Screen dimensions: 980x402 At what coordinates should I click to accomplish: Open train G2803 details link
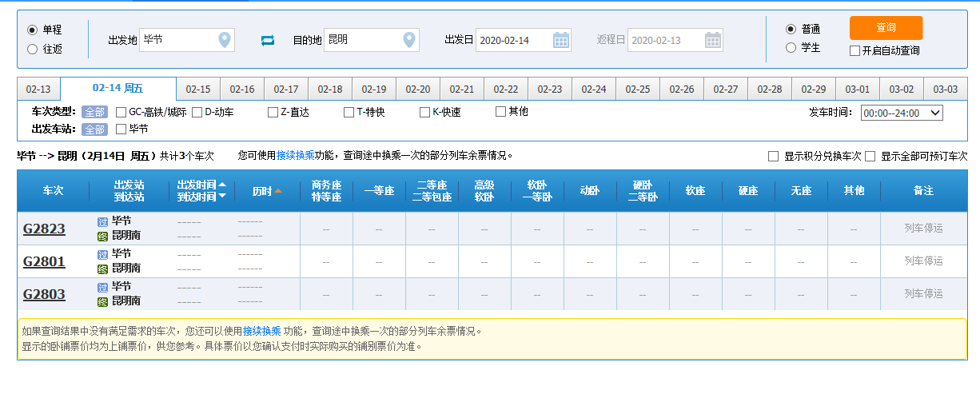44,295
